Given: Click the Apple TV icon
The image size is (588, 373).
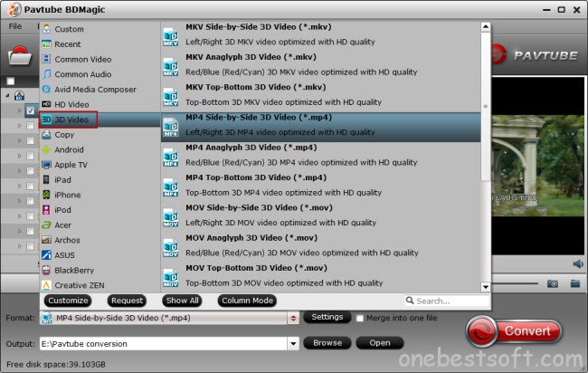Looking at the screenshot, I should coord(46,165).
